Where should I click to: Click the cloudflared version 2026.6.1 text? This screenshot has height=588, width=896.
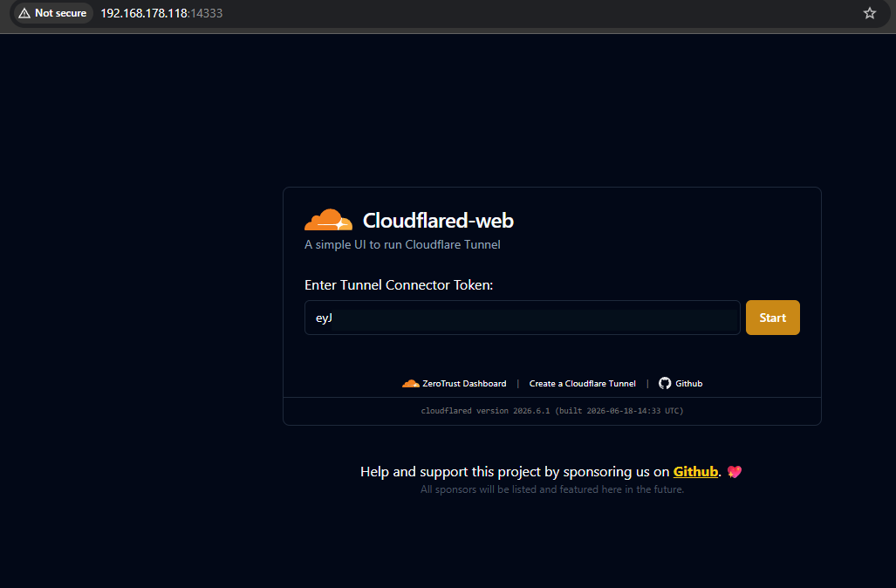[552, 411]
